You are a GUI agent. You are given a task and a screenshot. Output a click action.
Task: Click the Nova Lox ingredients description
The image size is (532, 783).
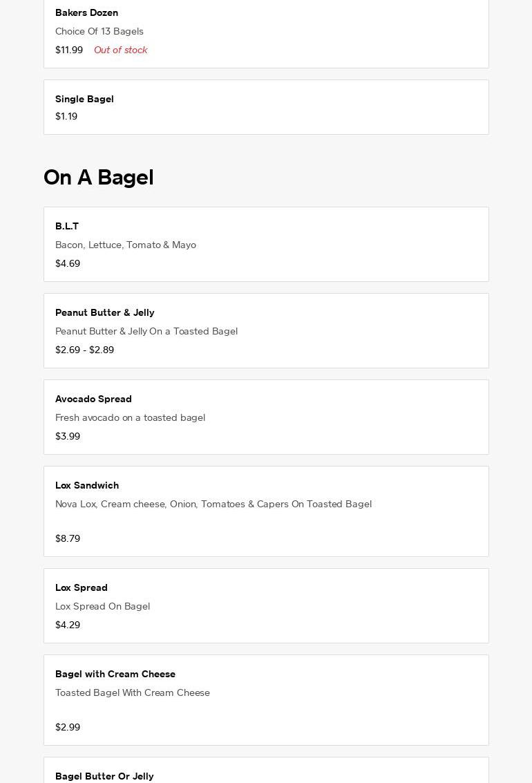point(213,504)
